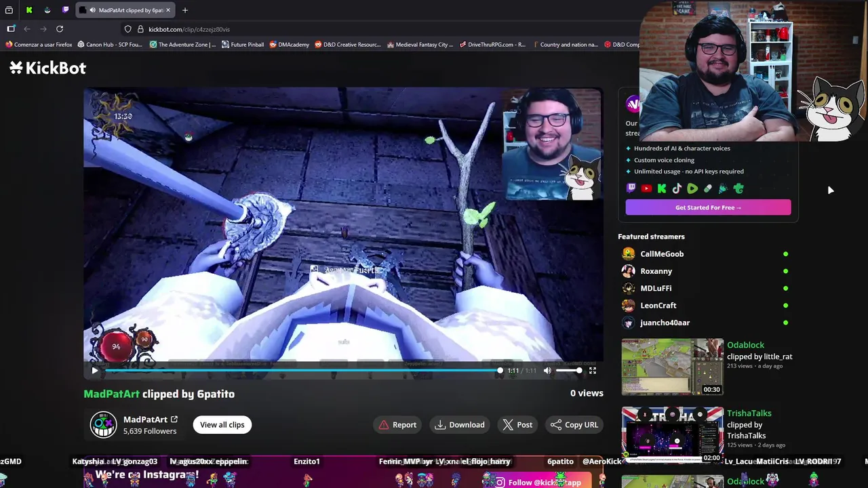
Task: Reload the page in Firefox
Action: [x=60, y=29]
